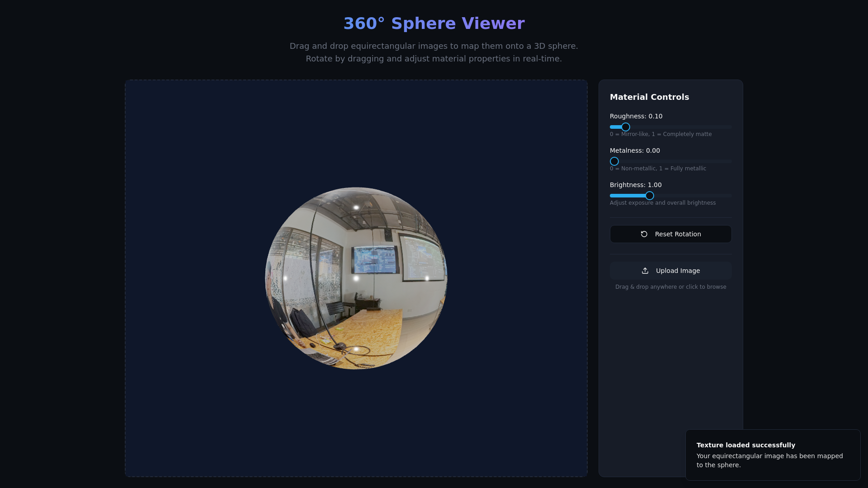The image size is (868, 488).
Task: Select the Reset Rotation button
Action: (670, 234)
